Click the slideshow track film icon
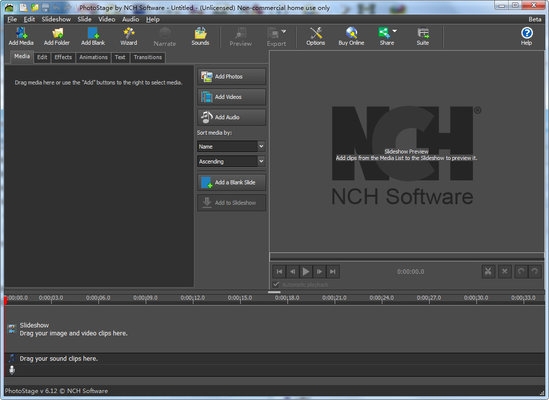The height and width of the screenshot is (400, 549). pos(12,329)
